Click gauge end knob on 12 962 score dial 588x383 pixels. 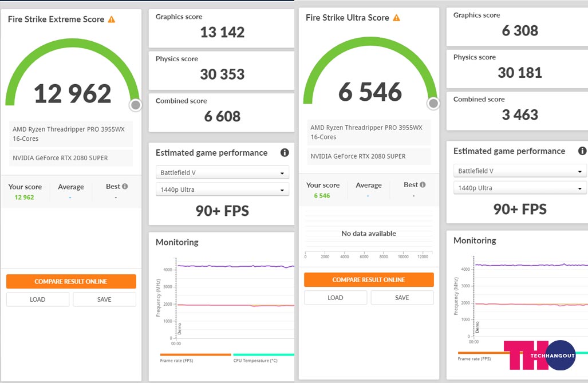(135, 105)
